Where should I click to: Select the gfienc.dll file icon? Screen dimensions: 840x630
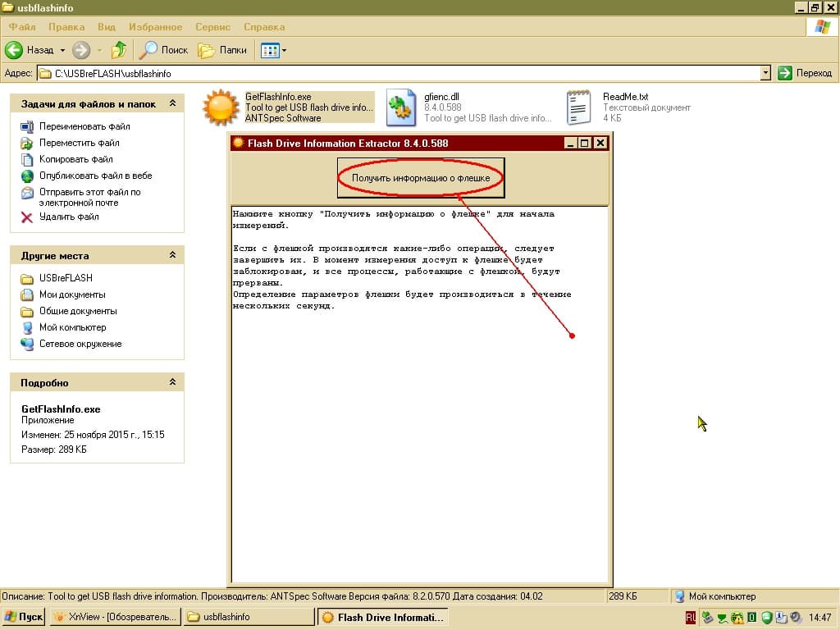(401, 107)
